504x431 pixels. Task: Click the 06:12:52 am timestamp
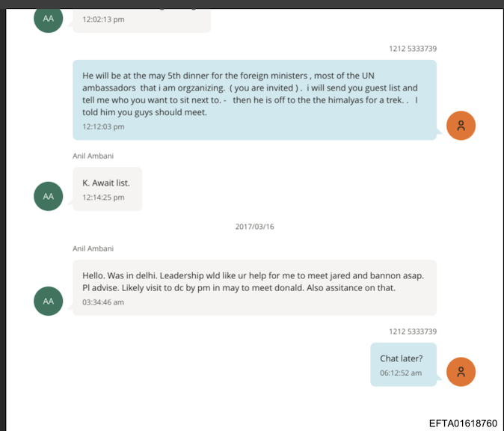pos(401,373)
